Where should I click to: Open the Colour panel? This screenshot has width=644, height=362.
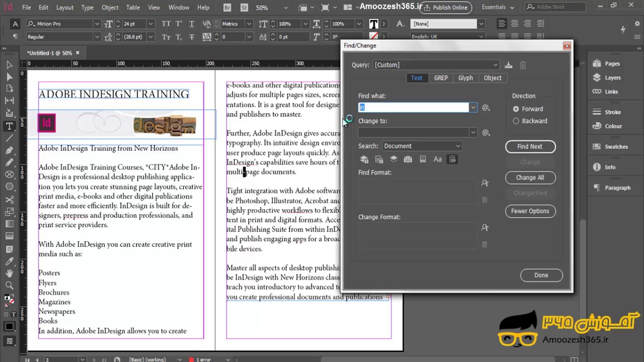pos(608,126)
